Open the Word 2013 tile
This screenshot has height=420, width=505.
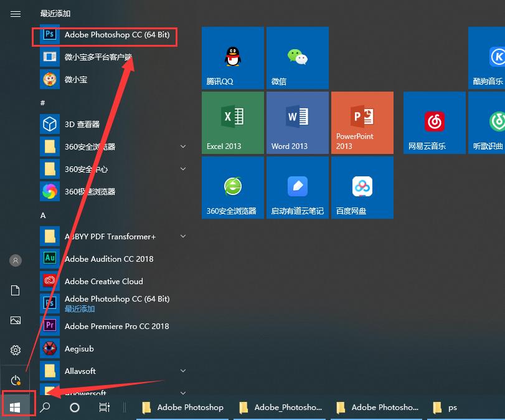coord(297,122)
